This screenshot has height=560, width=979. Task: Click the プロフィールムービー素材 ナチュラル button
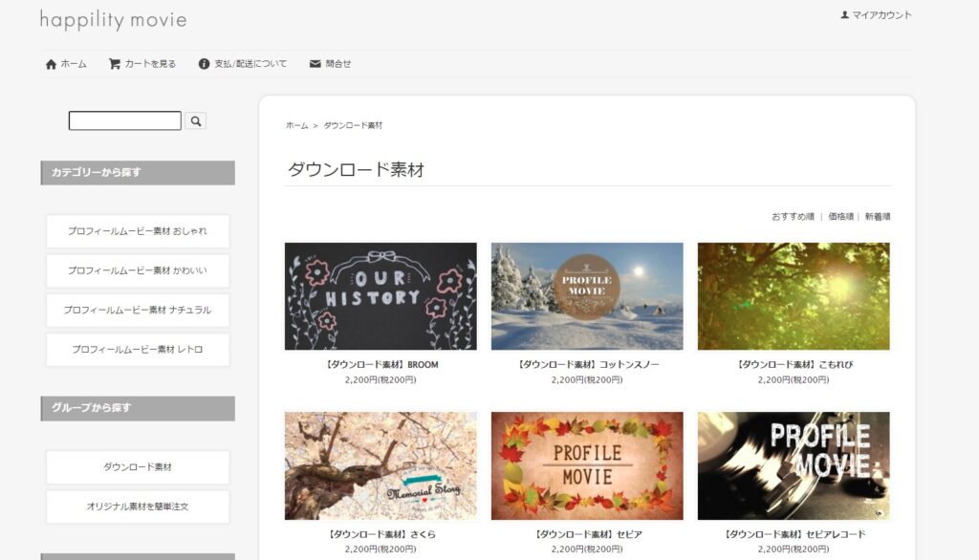(x=137, y=310)
